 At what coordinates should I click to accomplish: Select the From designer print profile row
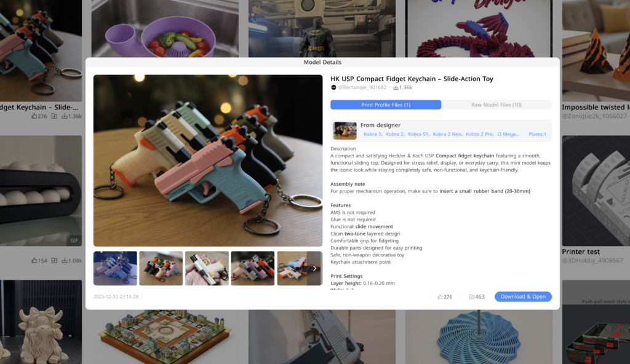(441, 130)
